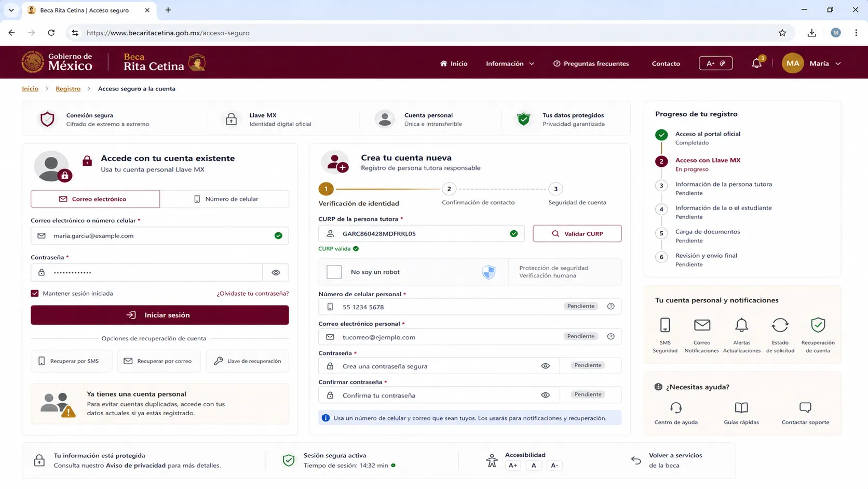The height and width of the screenshot is (489, 868).
Task: Click the Gobierno de México logo
Action: point(57,62)
